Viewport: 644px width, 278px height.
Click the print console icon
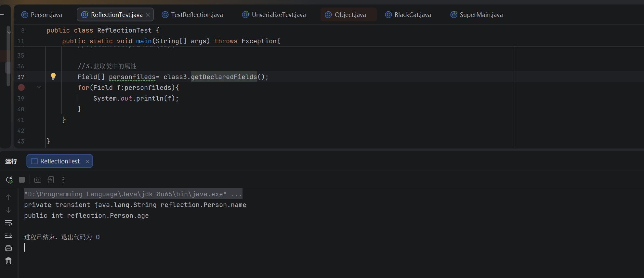pos(8,248)
